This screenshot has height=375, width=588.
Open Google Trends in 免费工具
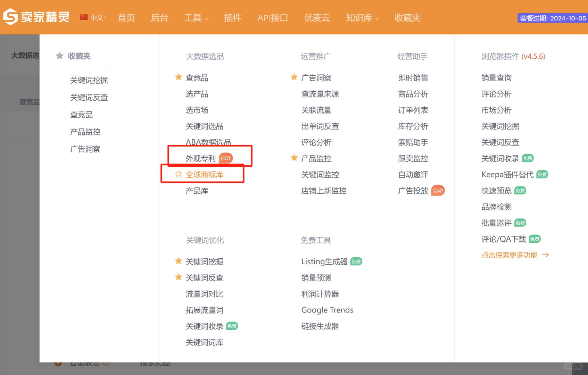[327, 310]
